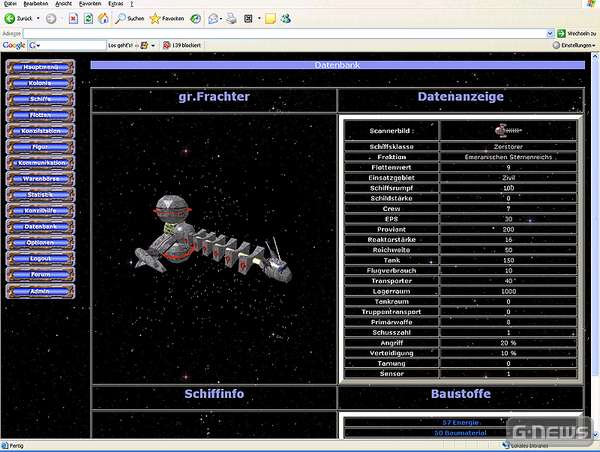Open the back history dropdown arrow
The height and width of the screenshot is (452, 600).
tap(38, 18)
